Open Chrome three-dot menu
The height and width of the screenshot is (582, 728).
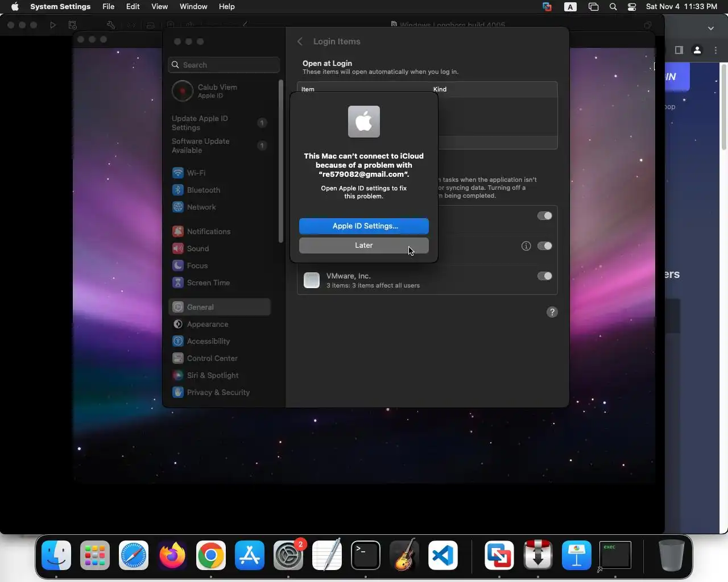coord(716,50)
